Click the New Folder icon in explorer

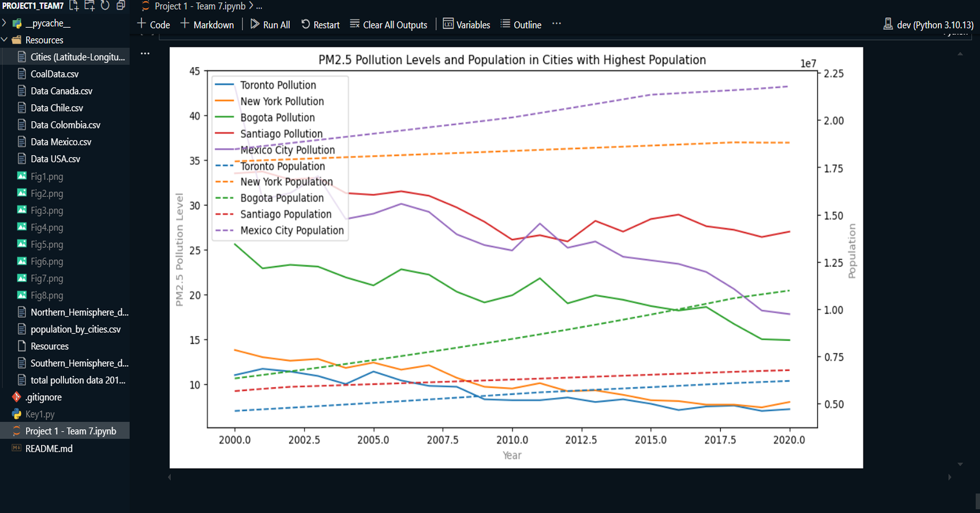[89, 6]
